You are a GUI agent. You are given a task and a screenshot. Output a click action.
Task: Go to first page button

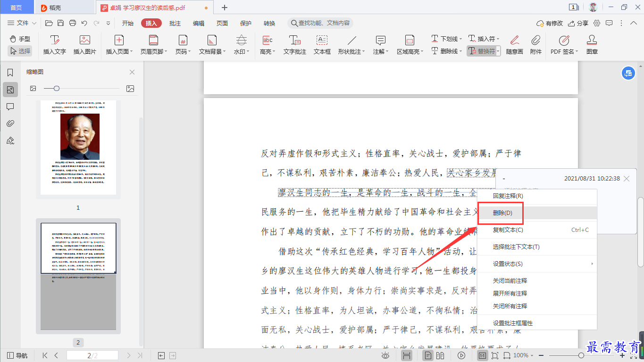(x=45, y=355)
